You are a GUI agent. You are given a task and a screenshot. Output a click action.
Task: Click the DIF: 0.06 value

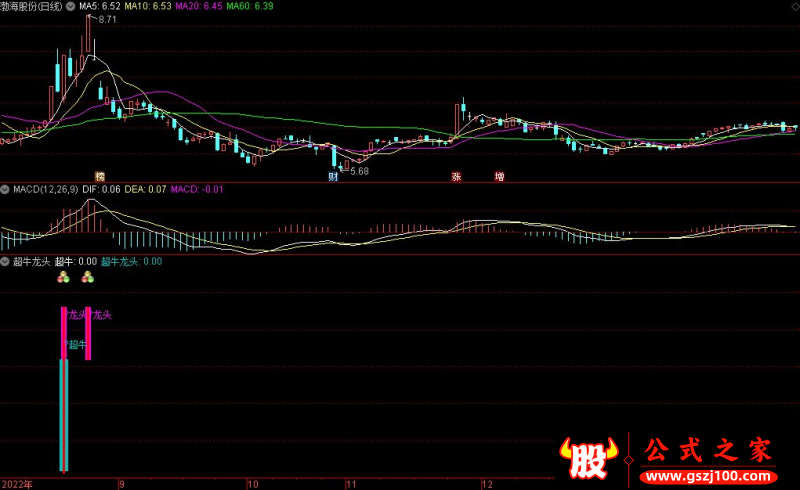[102, 189]
